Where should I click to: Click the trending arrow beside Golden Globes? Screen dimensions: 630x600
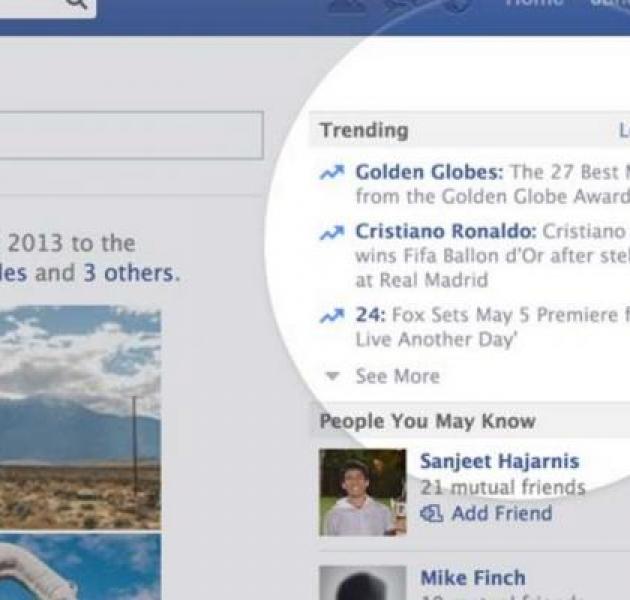[332, 172]
